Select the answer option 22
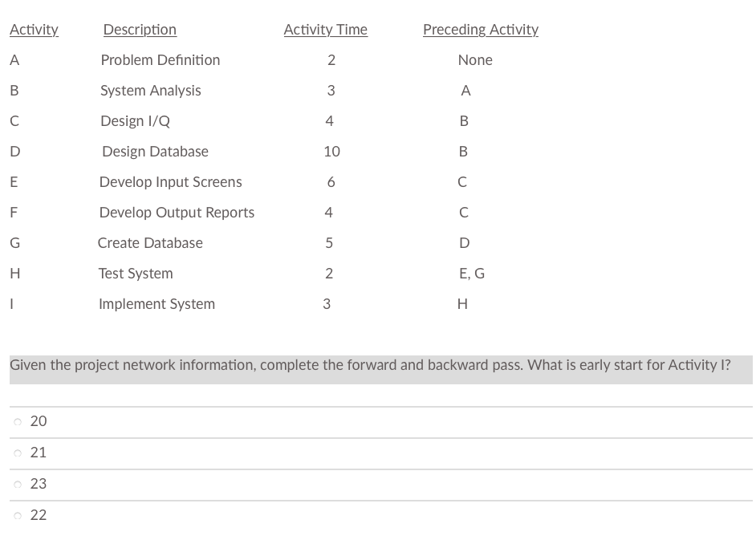Screen dimensions: 756x544 38,514
